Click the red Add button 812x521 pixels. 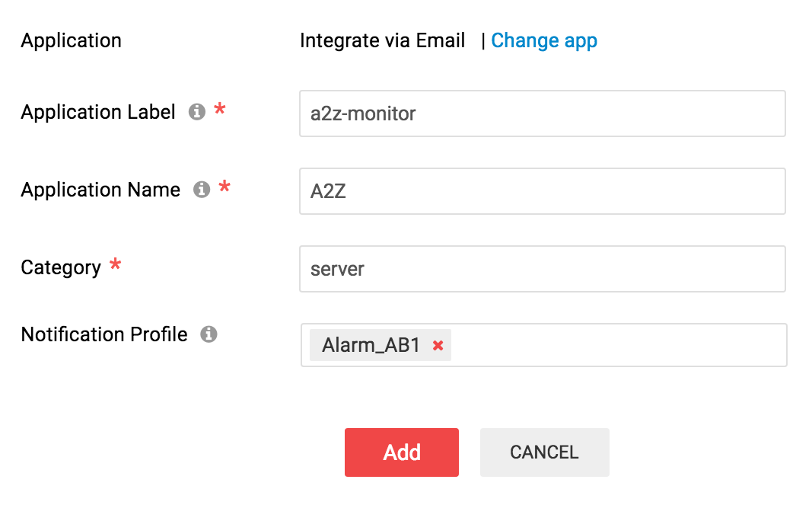click(x=402, y=452)
